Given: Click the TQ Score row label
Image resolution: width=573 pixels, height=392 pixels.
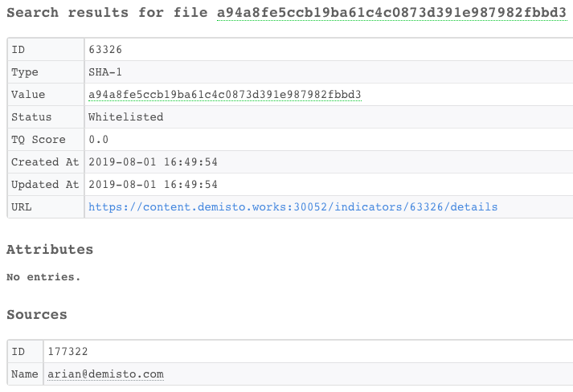Looking at the screenshot, I should (x=39, y=140).
